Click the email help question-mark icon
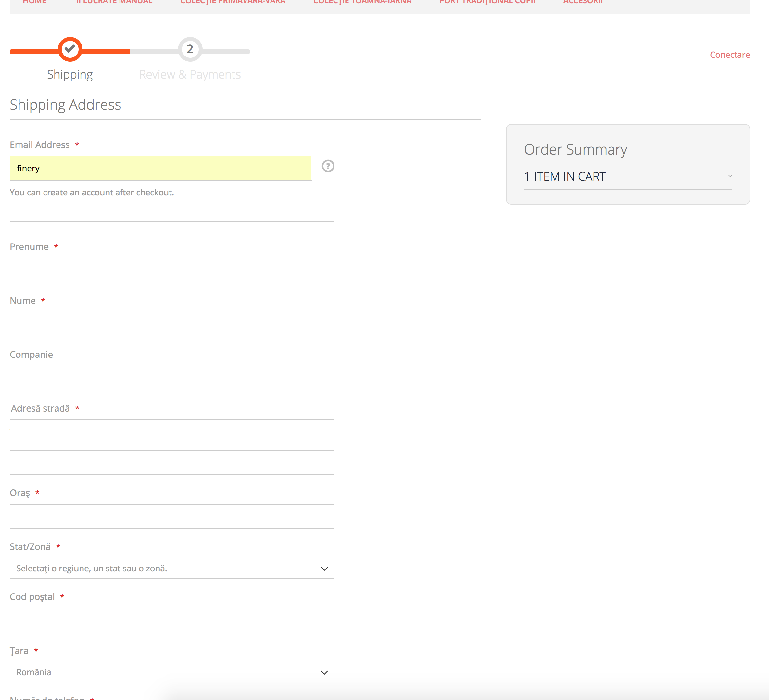The width and height of the screenshot is (769, 700). (x=328, y=166)
